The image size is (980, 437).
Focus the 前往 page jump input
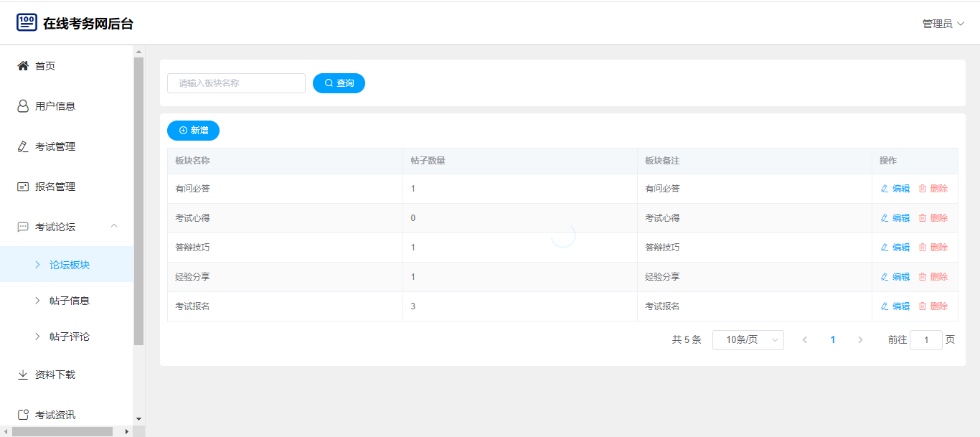click(x=926, y=340)
